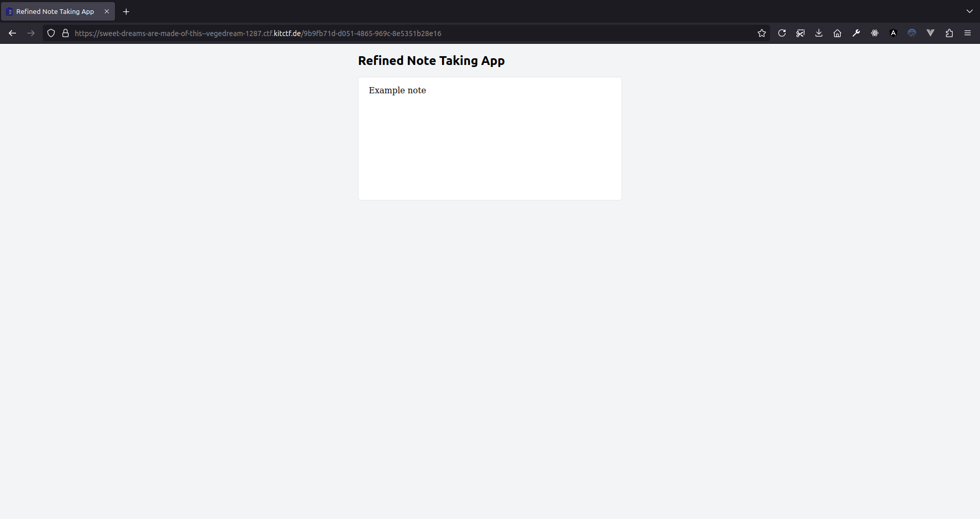Image resolution: width=980 pixels, height=519 pixels.
Task: Click the Back navigation arrow
Action: tap(12, 32)
